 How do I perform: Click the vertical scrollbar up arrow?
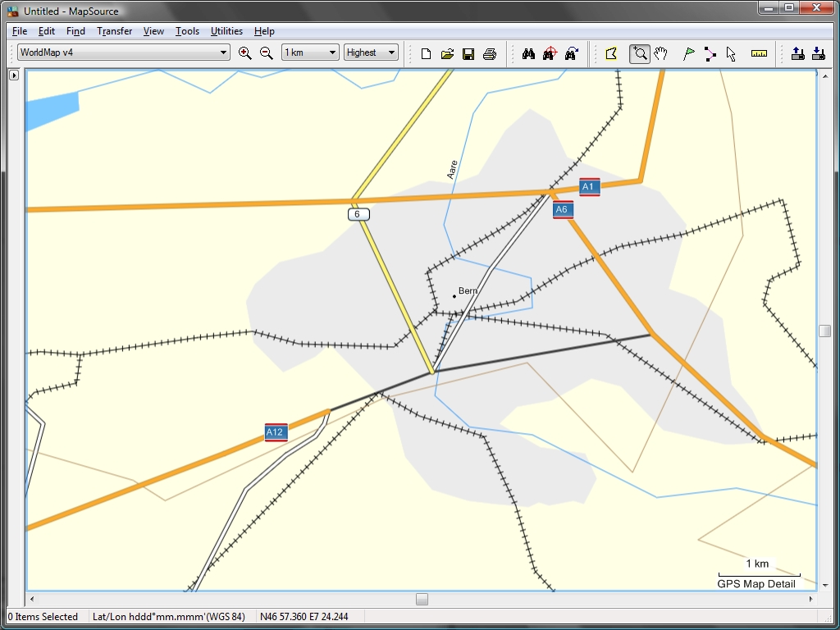click(825, 76)
